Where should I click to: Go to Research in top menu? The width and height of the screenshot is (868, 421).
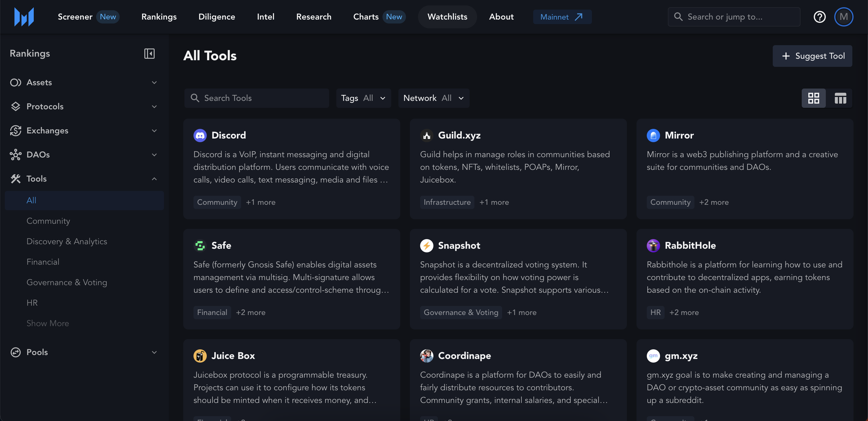tap(313, 17)
